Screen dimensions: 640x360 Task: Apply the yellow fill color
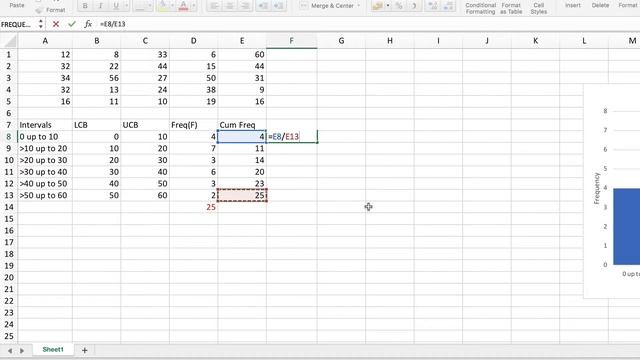[x=163, y=6]
